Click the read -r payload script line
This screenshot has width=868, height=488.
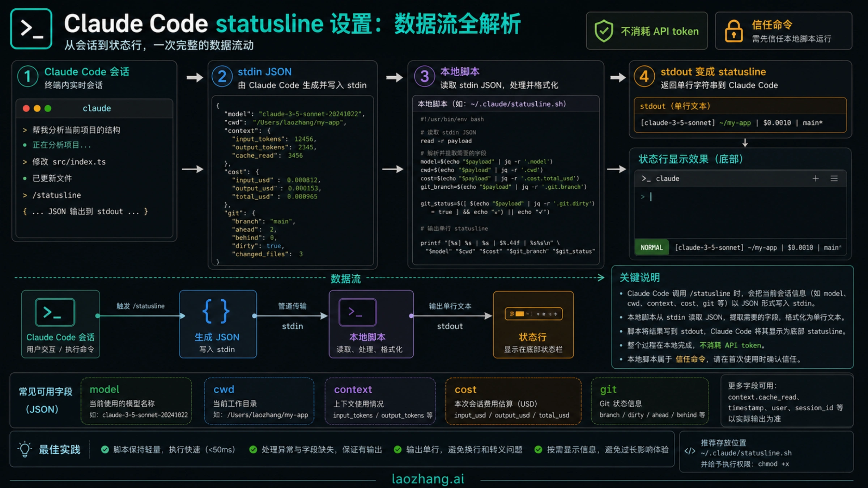[x=446, y=141]
